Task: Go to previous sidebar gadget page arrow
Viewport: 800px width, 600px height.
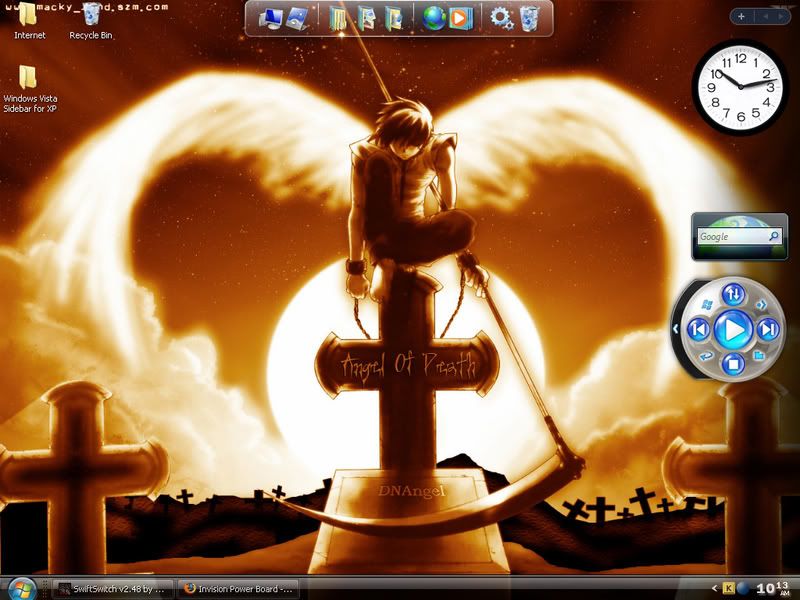Action: tap(765, 17)
